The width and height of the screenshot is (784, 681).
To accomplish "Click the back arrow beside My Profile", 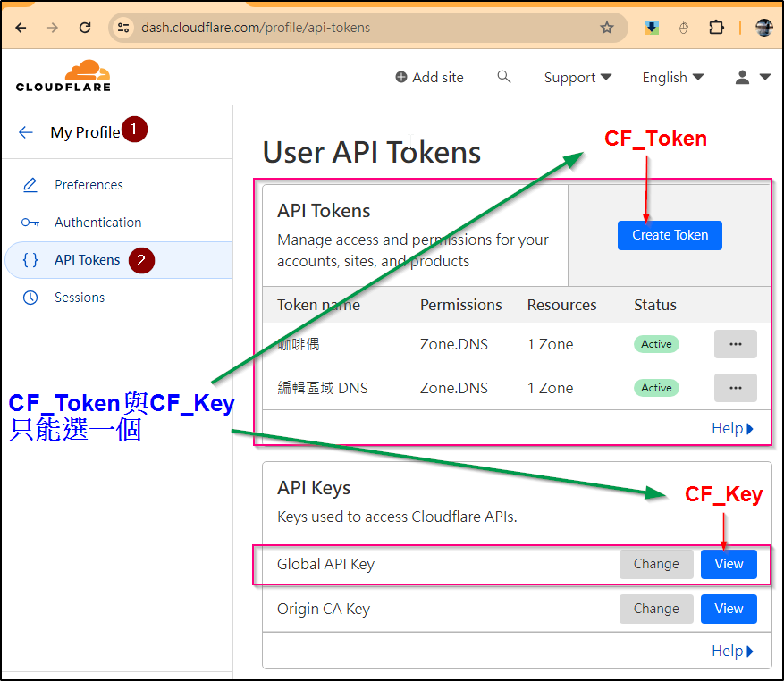I will [x=26, y=132].
